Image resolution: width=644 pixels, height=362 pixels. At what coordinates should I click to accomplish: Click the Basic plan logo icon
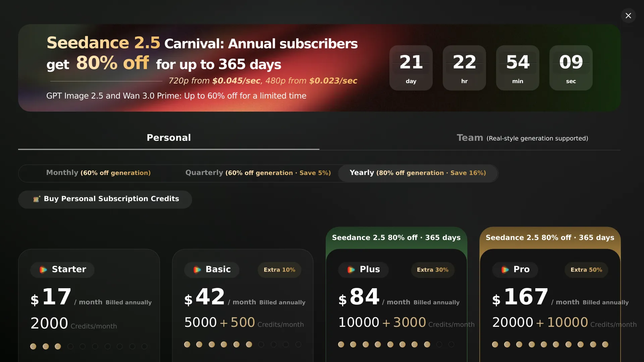click(x=197, y=269)
